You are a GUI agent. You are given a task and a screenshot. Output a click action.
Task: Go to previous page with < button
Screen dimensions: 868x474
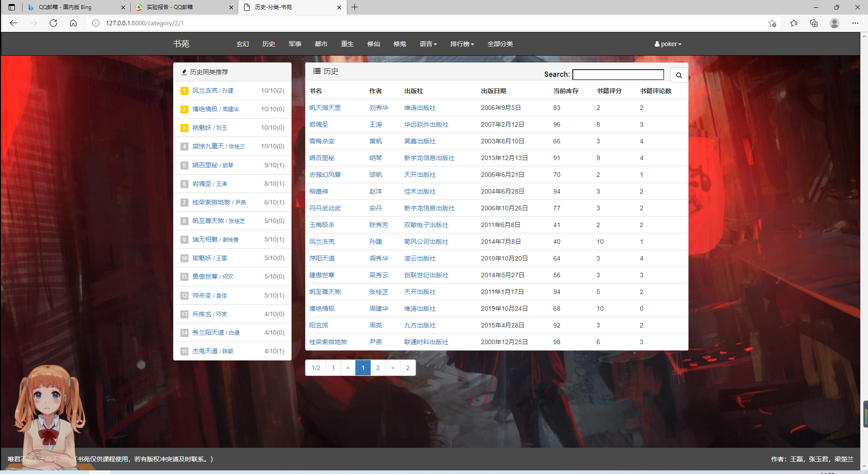(348, 368)
